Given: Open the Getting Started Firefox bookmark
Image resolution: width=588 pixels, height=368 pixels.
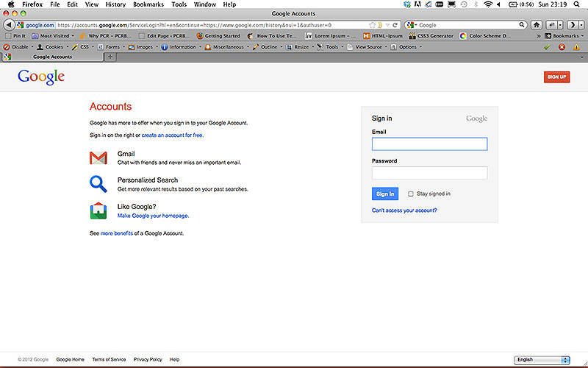Looking at the screenshot, I should coord(218,36).
